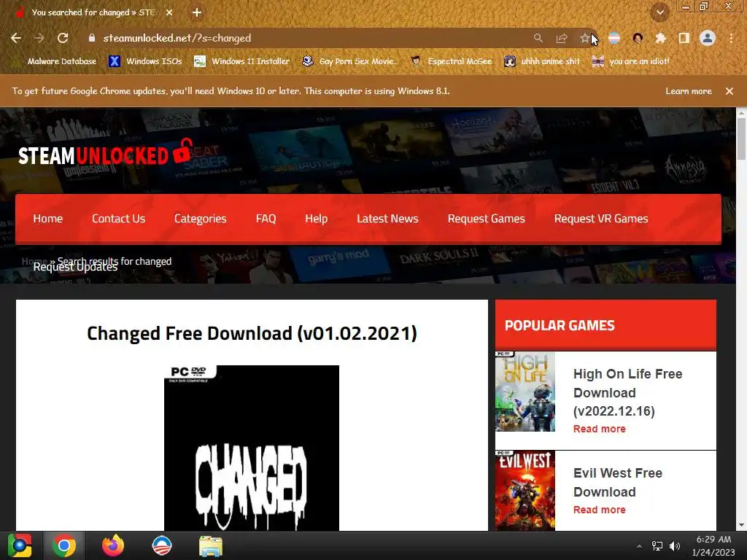Select the 'You searched for changed' tab
747x560 pixels.
tap(93, 12)
